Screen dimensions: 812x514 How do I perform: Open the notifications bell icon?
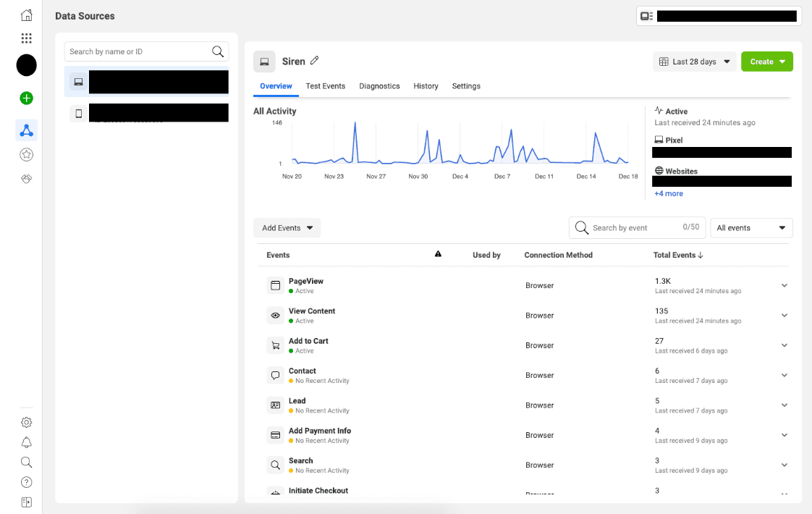[26, 442]
